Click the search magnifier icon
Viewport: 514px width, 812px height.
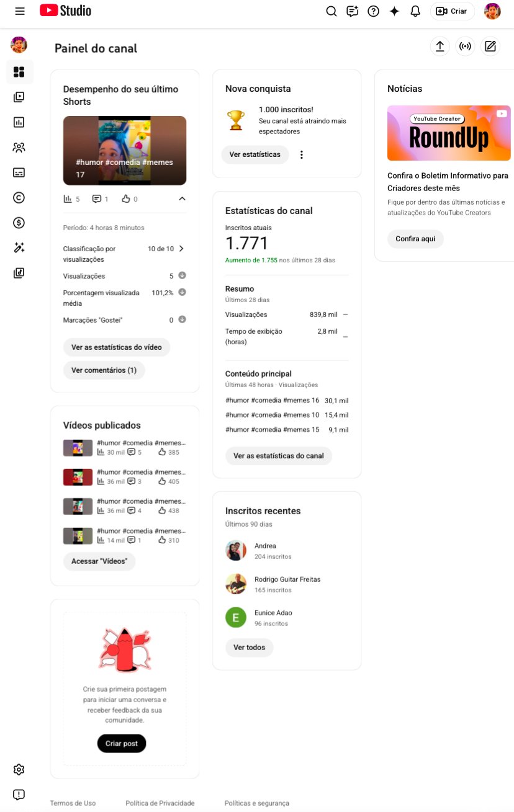pos(331,11)
